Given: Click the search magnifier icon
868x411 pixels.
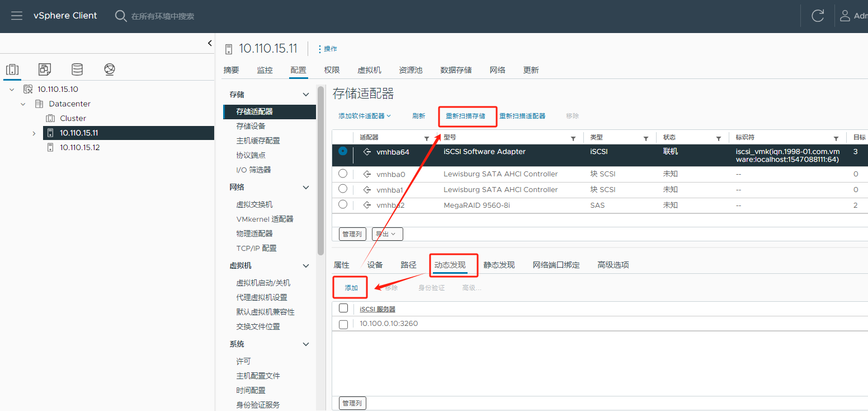Looking at the screenshot, I should [x=121, y=16].
